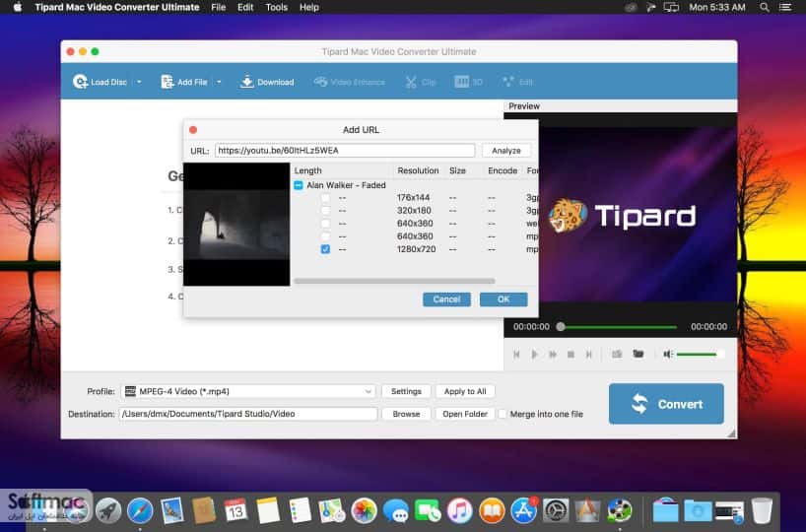806x532 pixels.
Task: Click the URL input field
Action: [345, 151]
